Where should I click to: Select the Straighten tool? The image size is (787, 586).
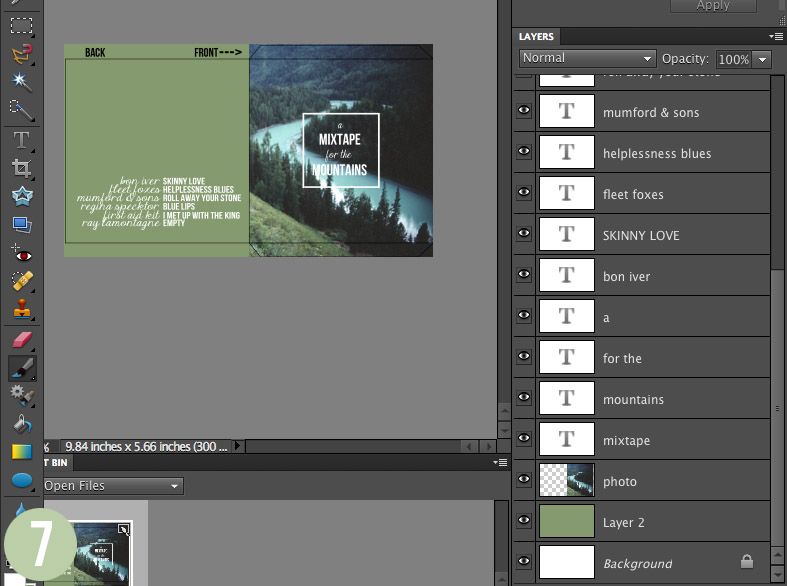pyautogui.click(x=21, y=224)
